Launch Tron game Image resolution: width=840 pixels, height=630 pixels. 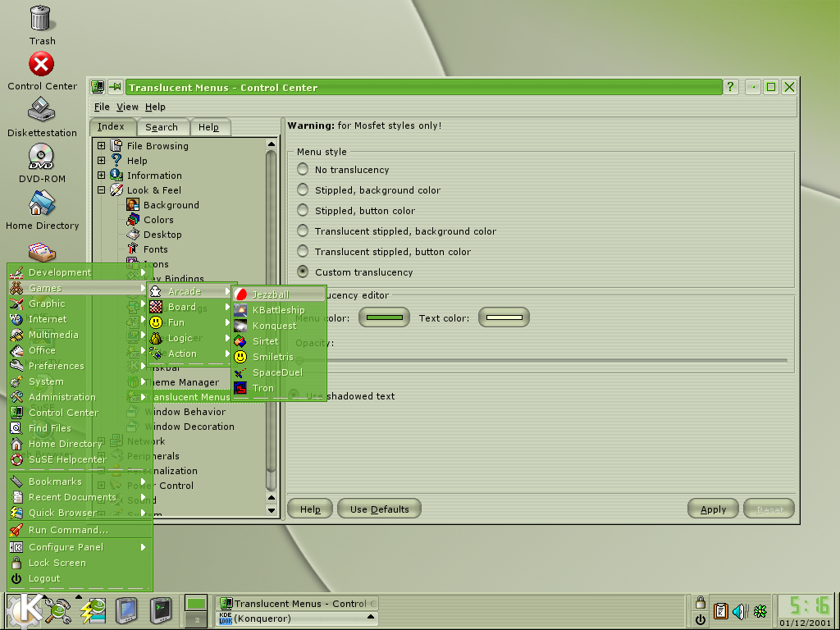(x=279, y=388)
